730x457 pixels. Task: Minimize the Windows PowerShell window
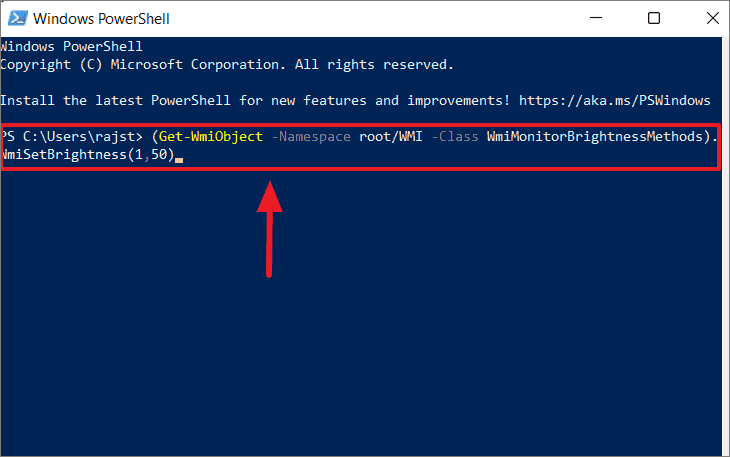pos(596,18)
